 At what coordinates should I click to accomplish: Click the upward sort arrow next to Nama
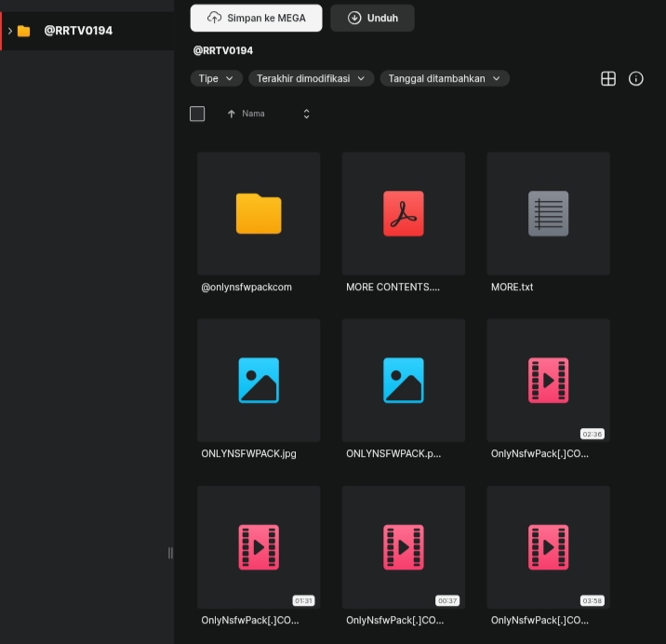[231, 114]
